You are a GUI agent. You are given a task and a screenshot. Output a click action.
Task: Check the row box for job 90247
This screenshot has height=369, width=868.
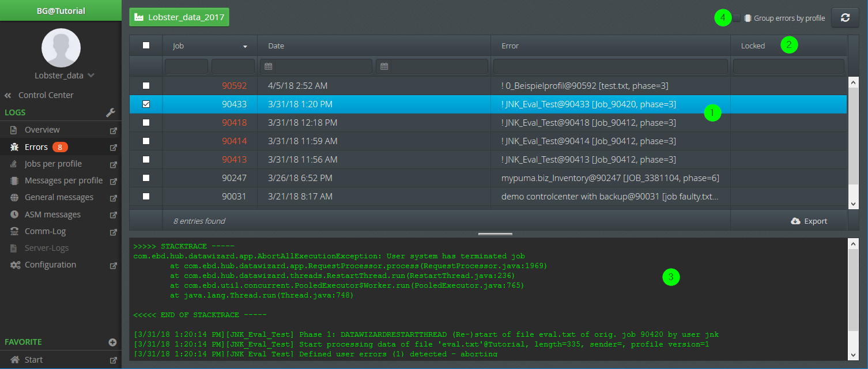tap(146, 178)
